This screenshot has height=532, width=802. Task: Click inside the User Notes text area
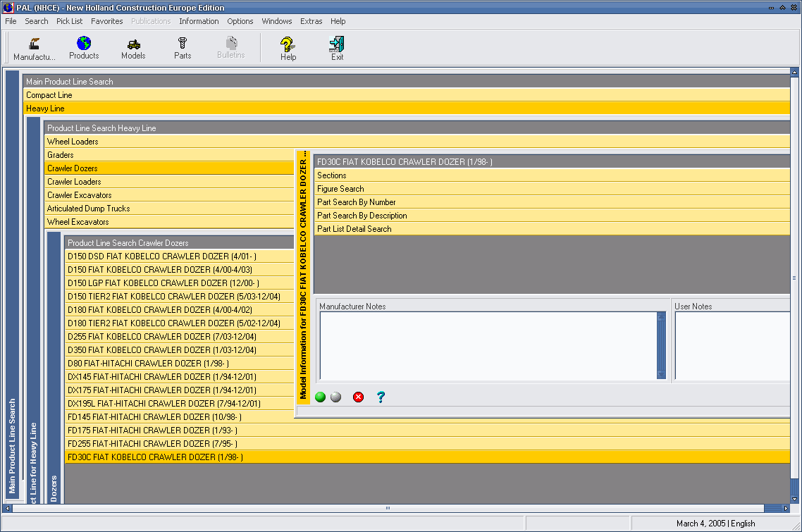pos(733,346)
